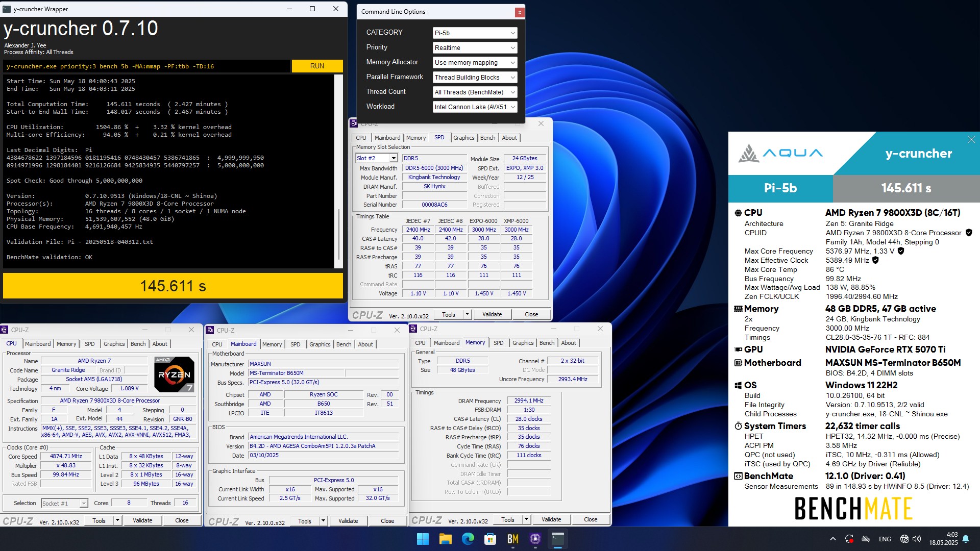Open BenchMate taskbar icon
Screen dimensions: 980x551
click(512, 539)
